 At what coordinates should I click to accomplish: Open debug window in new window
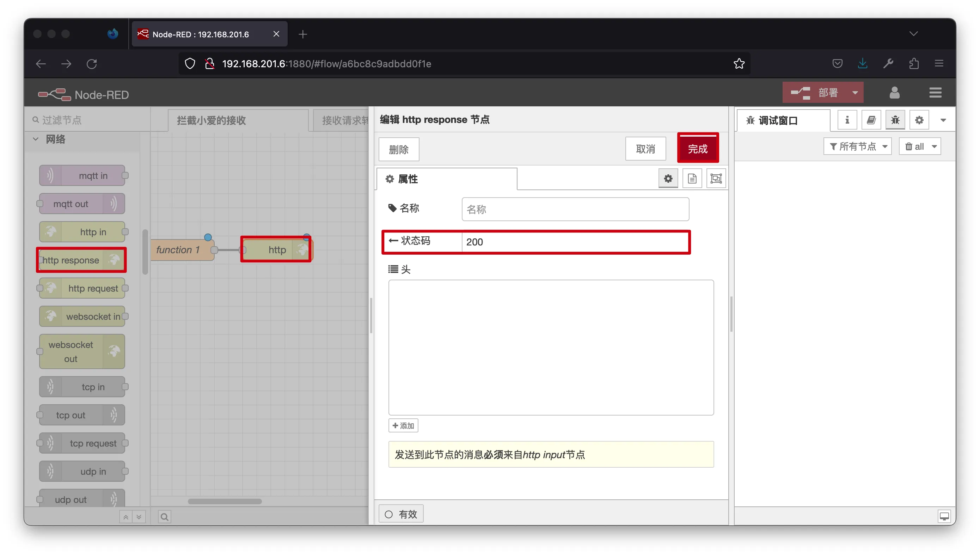[x=944, y=516]
